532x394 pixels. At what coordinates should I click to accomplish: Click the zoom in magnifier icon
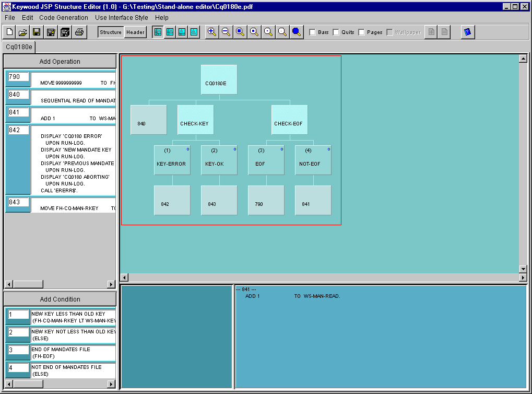tap(211, 32)
